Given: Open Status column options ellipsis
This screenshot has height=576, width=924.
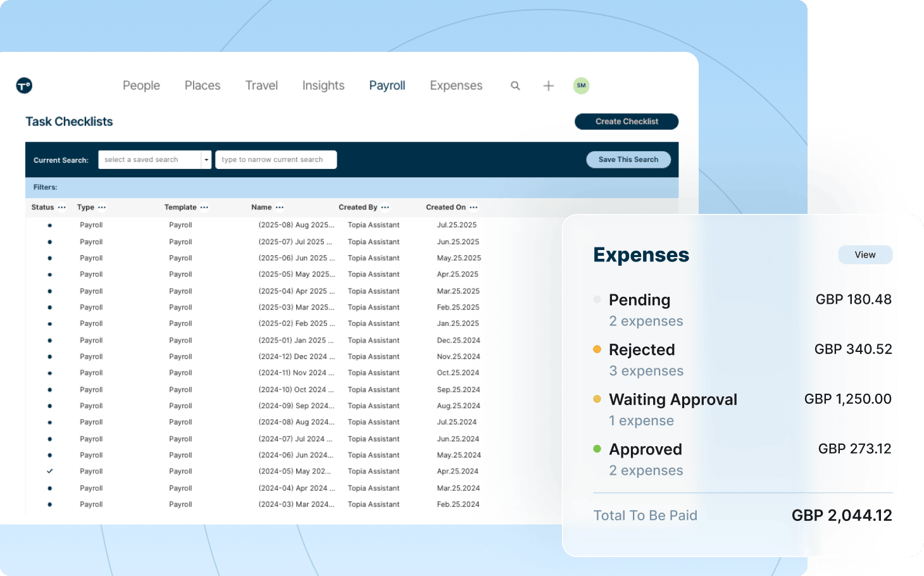Looking at the screenshot, I should (62, 208).
